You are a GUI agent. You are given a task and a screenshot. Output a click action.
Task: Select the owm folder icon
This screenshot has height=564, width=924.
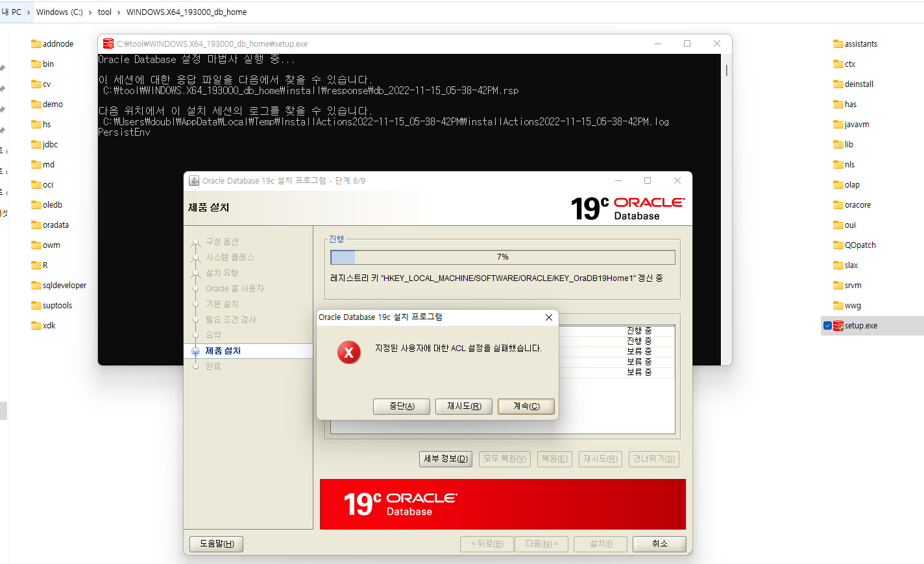coord(36,245)
